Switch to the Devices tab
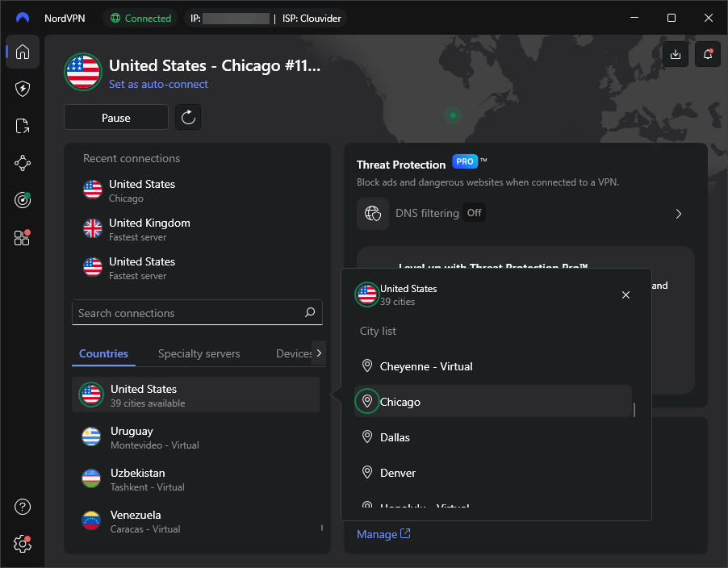Screen dimensions: 728x568 point(294,353)
